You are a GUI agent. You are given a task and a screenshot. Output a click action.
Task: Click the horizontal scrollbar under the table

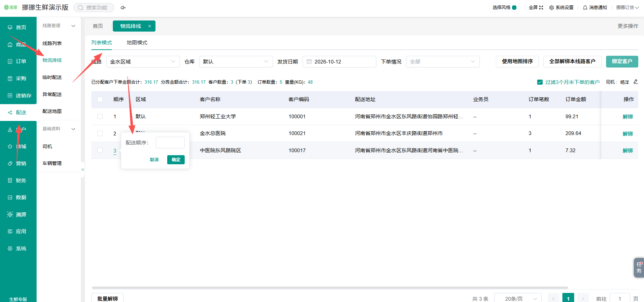330,288
